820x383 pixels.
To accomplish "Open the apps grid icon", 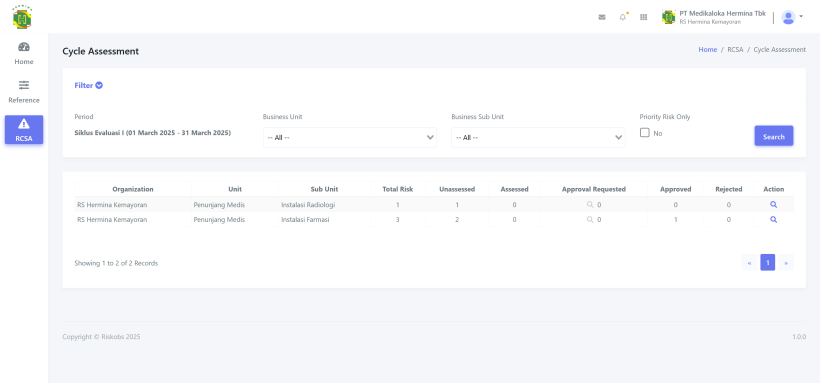I will [644, 17].
